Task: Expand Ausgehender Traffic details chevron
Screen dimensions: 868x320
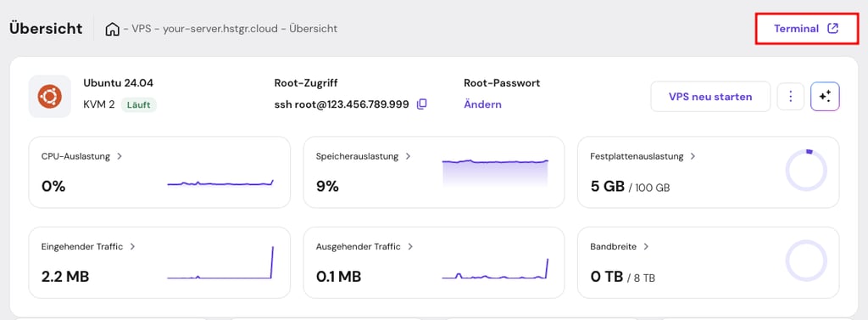Action: [409, 246]
